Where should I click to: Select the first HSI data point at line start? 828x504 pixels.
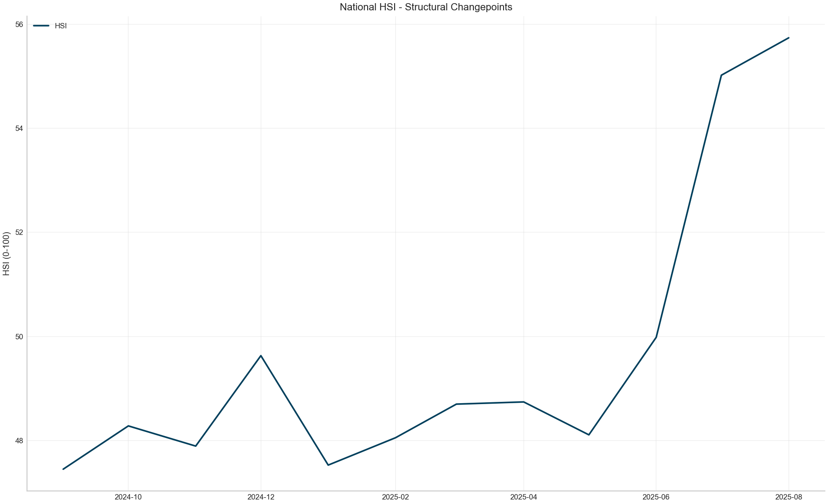[63, 469]
